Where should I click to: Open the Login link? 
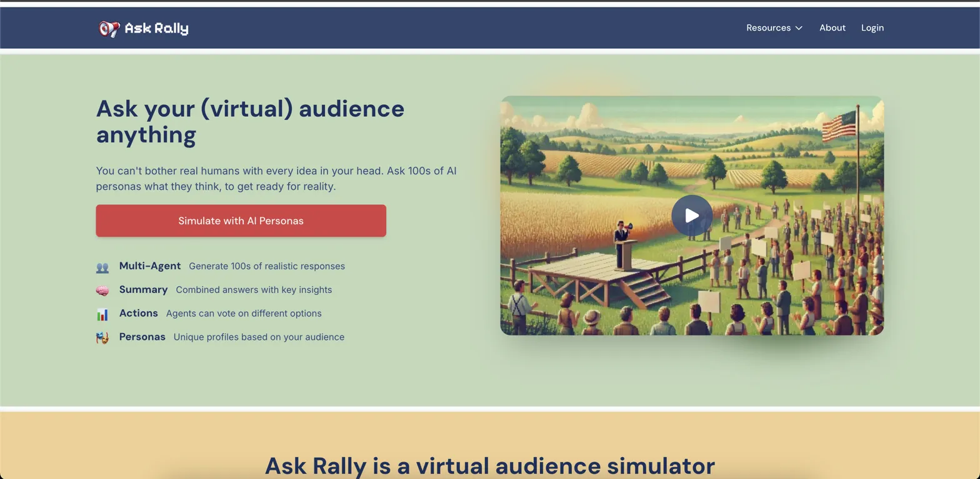click(872, 27)
